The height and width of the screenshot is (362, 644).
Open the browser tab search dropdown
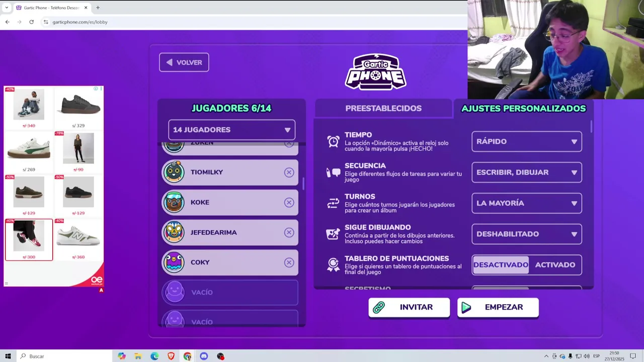coord(6,8)
